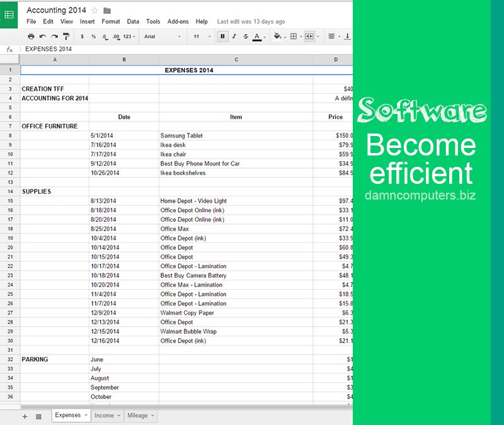Viewport: 504px width, 425px height.
Task: Switch to the Income sheet tab
Action: coord(104,416)
